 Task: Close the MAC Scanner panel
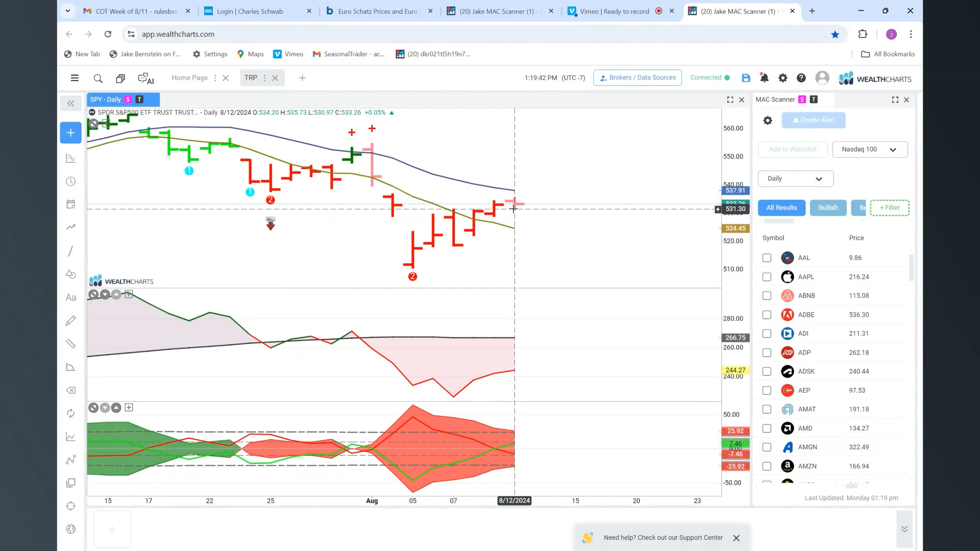[907, 100]
